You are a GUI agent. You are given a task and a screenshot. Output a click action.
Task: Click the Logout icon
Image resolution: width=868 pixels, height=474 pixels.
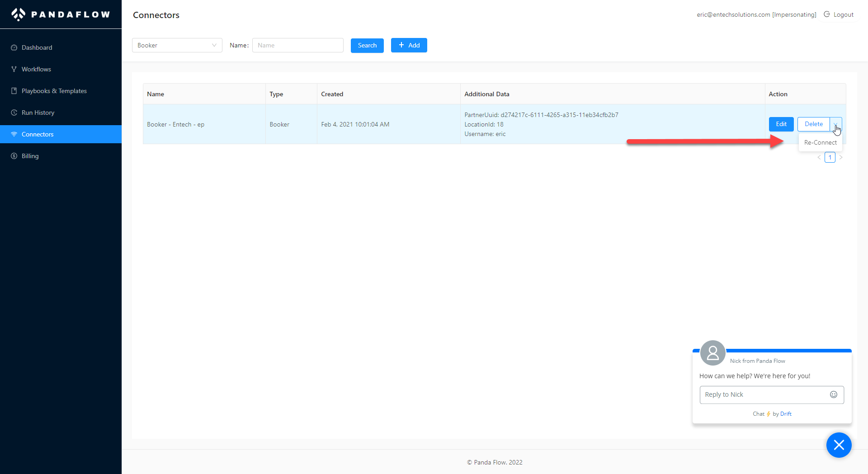[x=827, y=14]
